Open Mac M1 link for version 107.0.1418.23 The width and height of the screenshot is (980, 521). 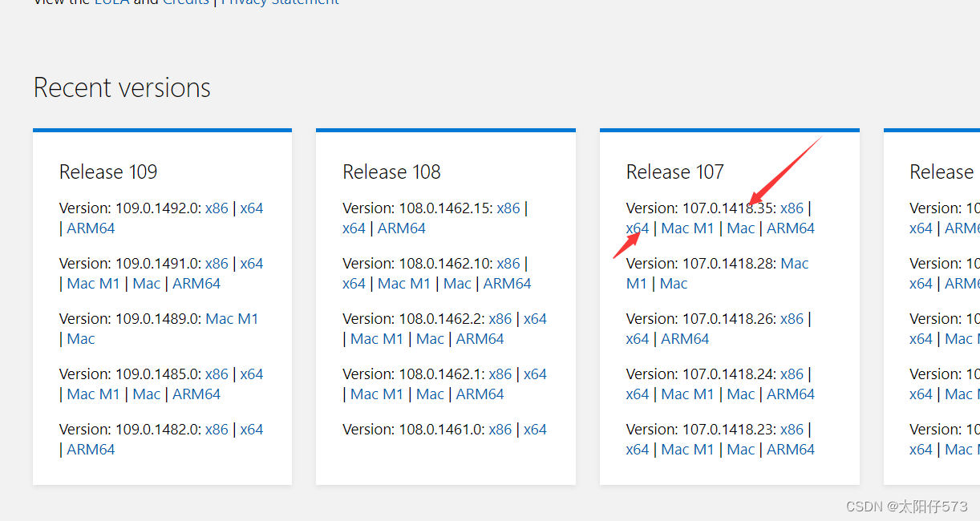(x=687, y=450)
